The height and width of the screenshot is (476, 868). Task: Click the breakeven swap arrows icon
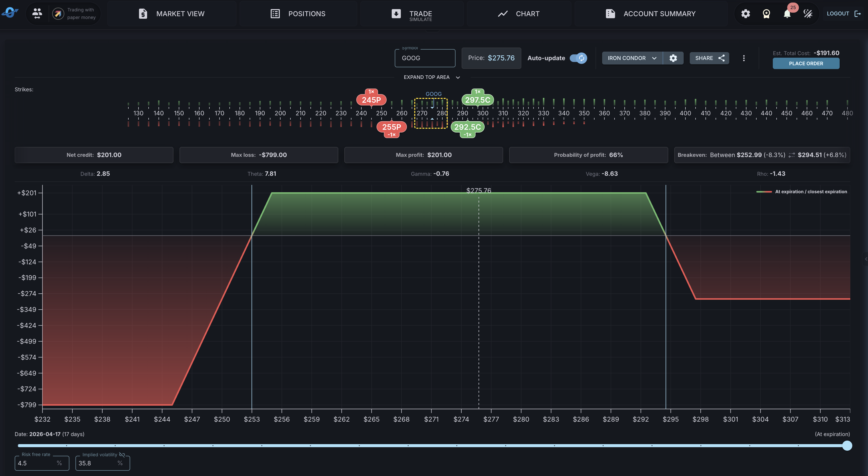point(791,155)
